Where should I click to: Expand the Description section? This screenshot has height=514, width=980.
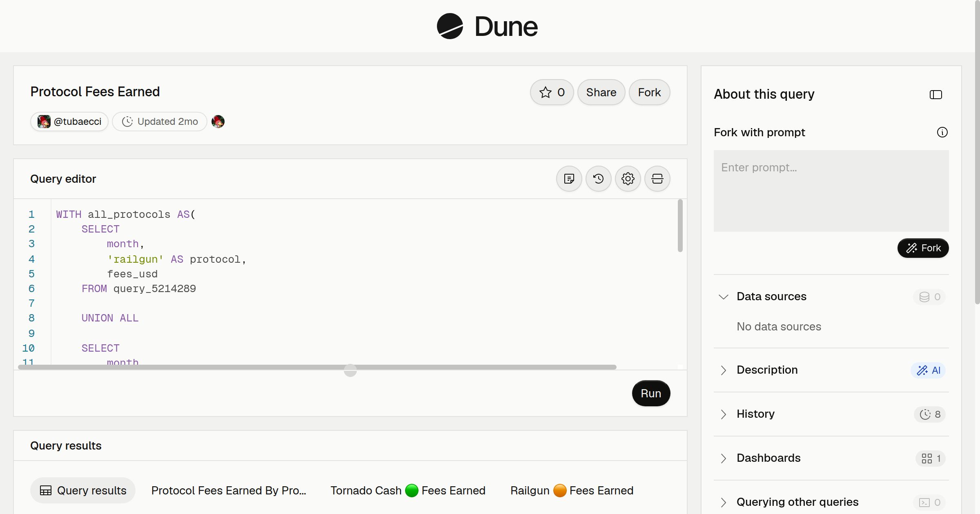click(724, 370)
